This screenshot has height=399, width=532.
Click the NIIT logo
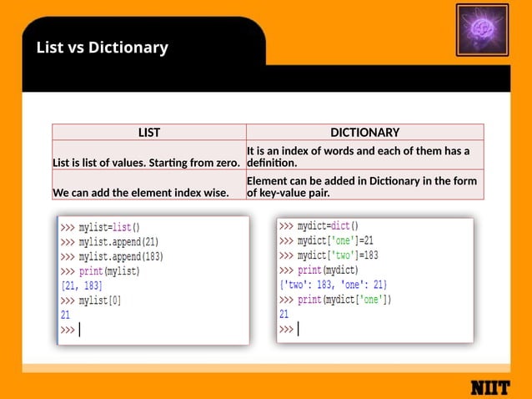coord(490,388)
